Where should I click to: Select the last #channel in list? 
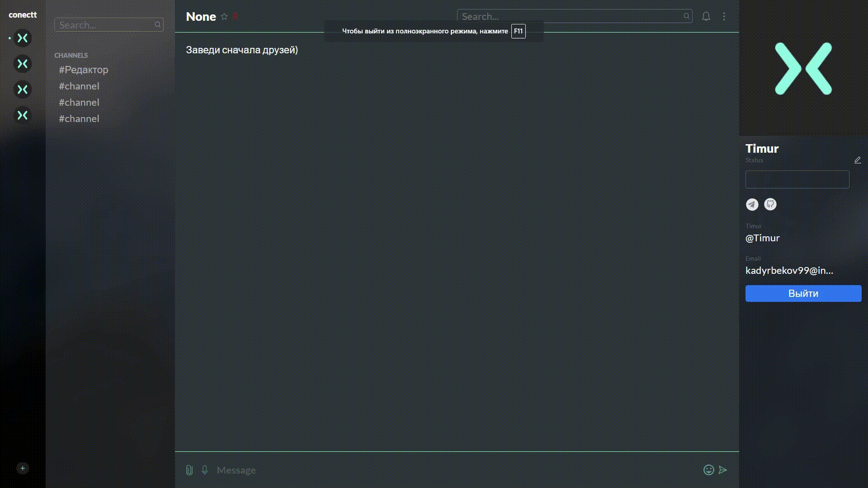(79, 119)
